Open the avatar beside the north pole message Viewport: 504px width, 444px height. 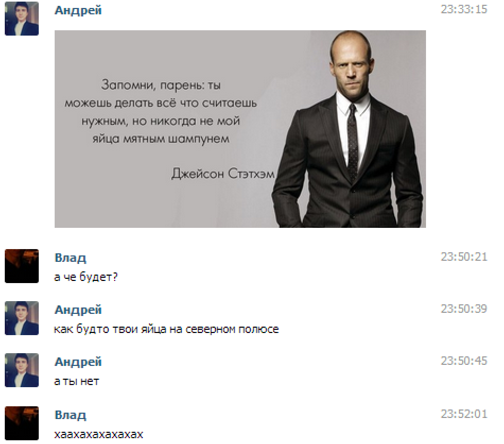(22, 318)
